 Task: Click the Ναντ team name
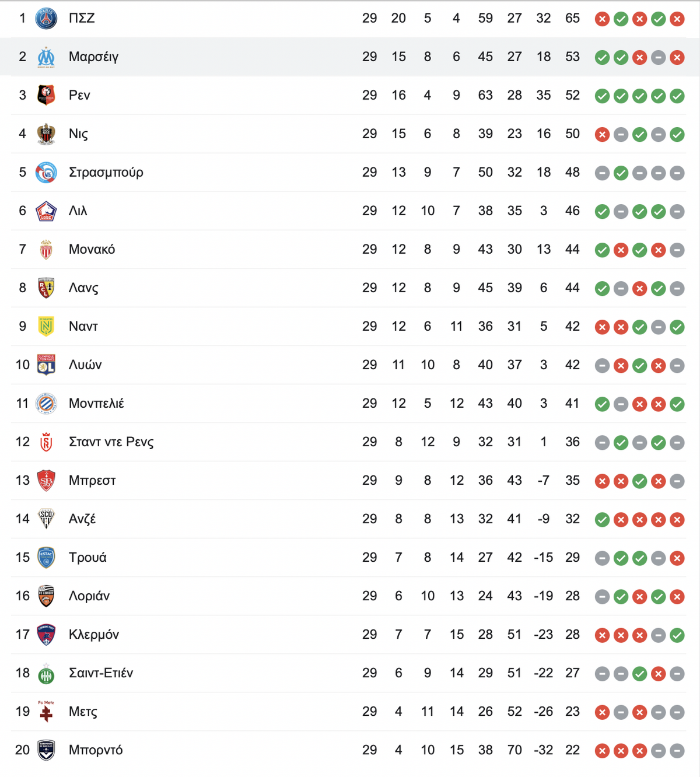[x=83, y=327]
